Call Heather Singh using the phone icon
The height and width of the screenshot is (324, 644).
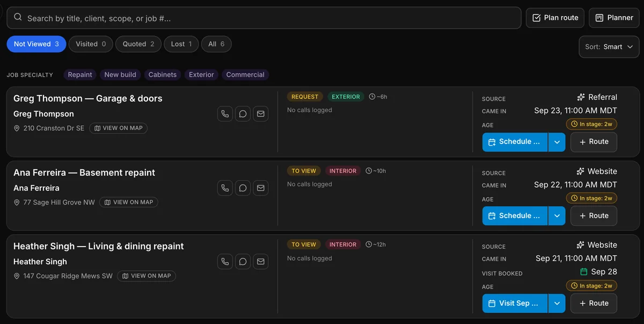(225, 262)
